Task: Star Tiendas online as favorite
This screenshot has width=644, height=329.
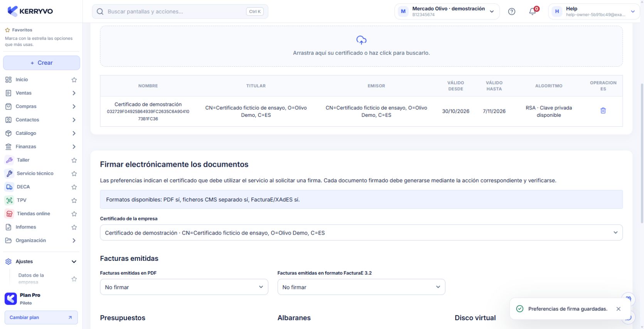Action: (x=74, y=214)
